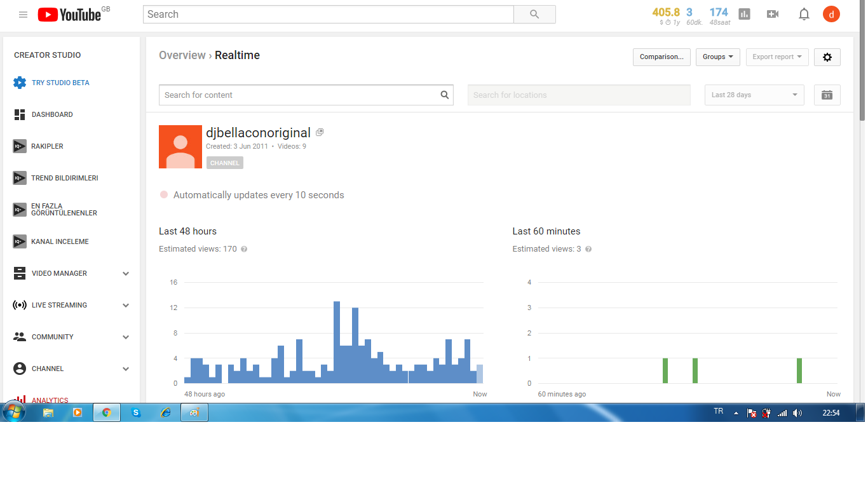The width and height of the screenshot is (868, 488).
Task: Click the taskbar volume speaker icon
Action: pos(797,413)
